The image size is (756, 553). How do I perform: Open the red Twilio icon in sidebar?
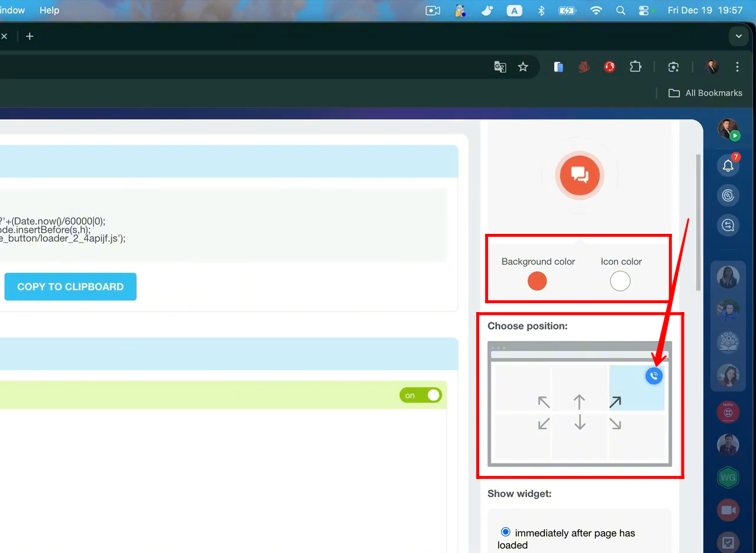click(728, 411)
